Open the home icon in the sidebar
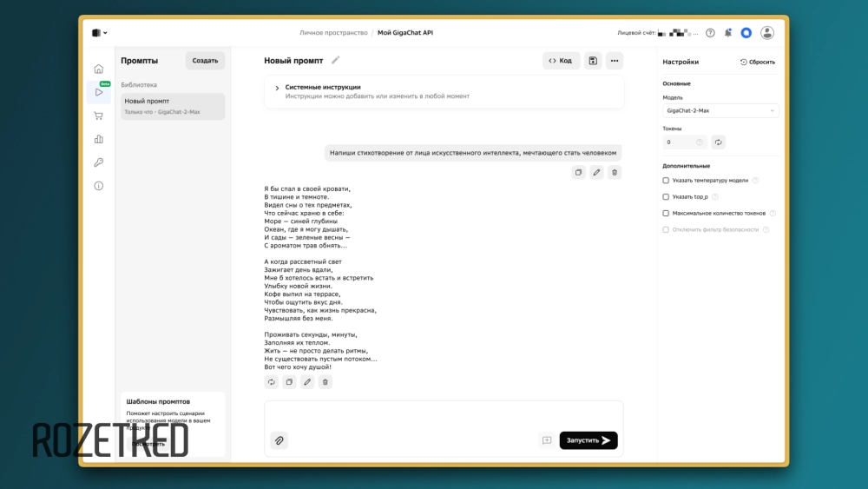Viewport: 868px width, 489px height. click(98, 69)
